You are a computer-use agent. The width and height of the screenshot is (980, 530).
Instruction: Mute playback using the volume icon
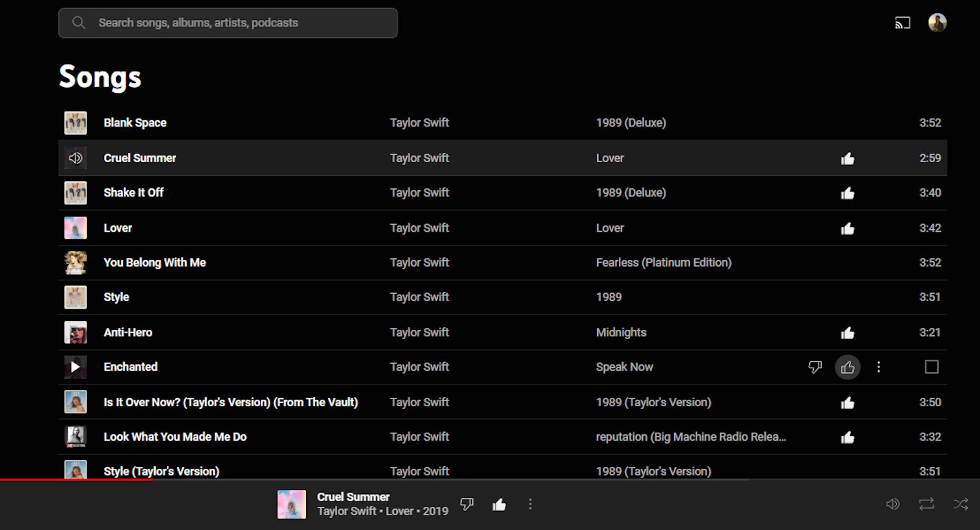click(x=892, y=503)
